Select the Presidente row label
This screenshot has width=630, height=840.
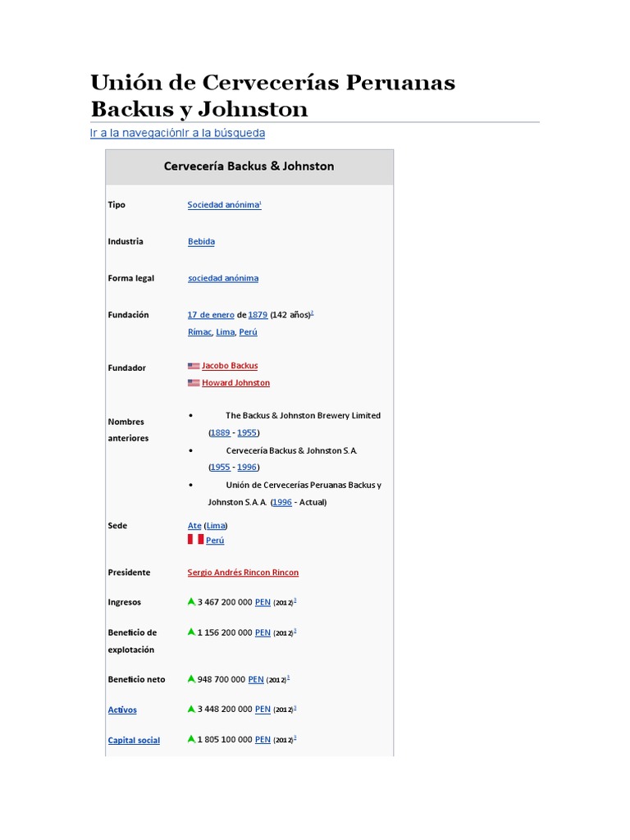click(129, 573)
